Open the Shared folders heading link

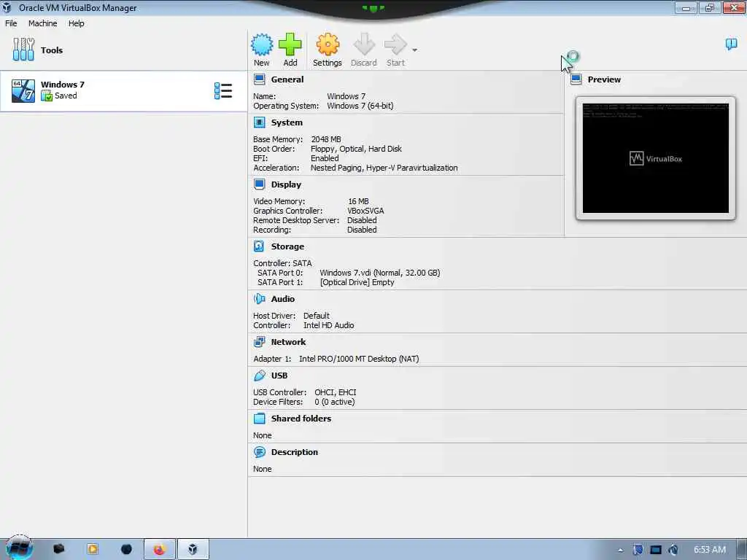tap(301, 419)
